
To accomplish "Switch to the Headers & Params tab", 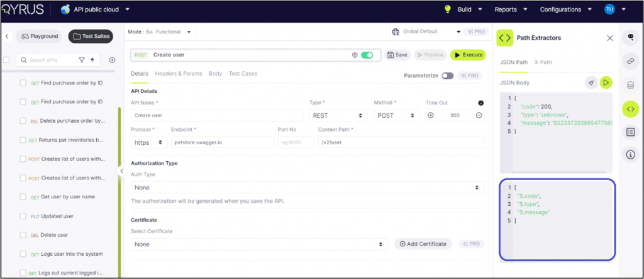I will [x=179, y=74].
